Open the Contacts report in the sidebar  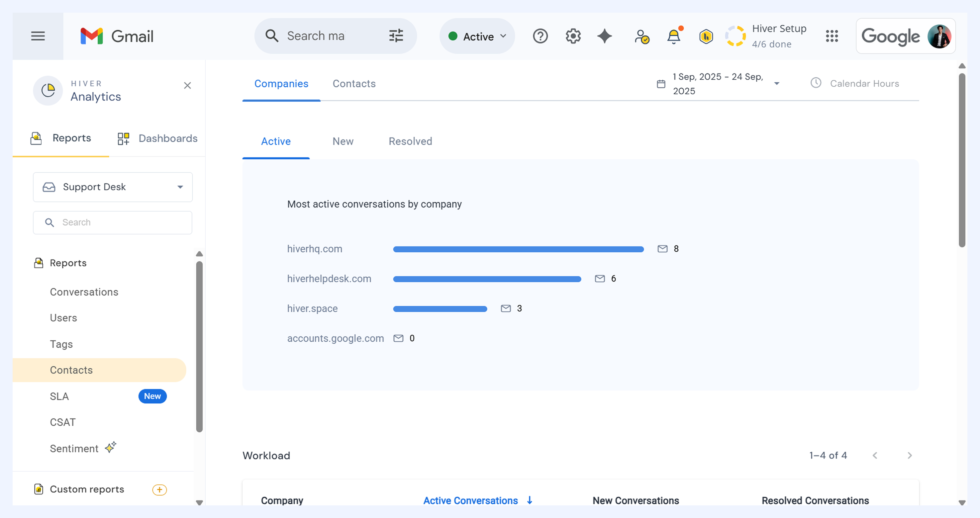[x=100, y=370]
